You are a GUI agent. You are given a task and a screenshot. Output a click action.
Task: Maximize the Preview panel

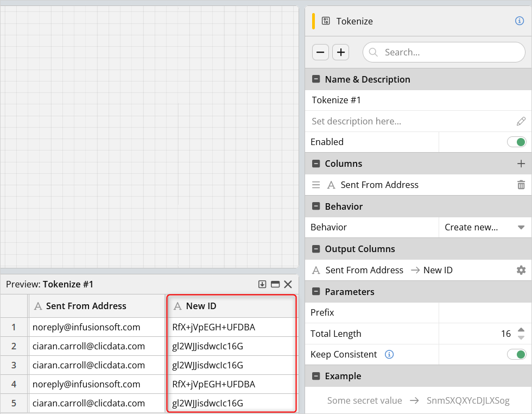275,284
